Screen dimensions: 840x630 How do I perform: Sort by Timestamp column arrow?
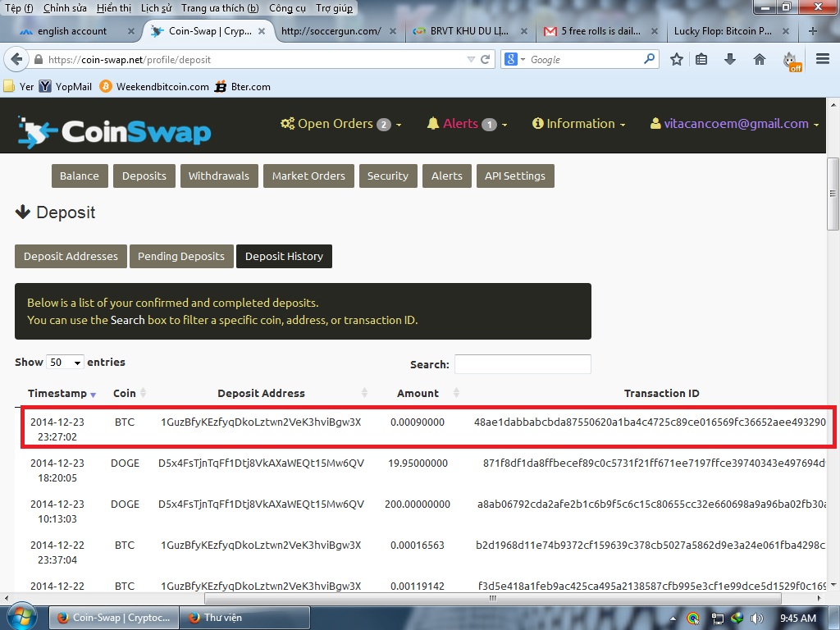94,395
